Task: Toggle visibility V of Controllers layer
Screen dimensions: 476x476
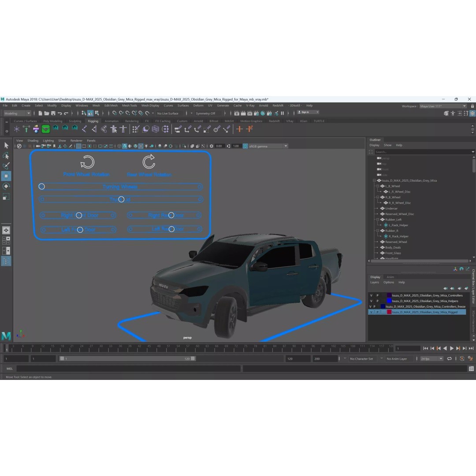Action: point(371,295)
